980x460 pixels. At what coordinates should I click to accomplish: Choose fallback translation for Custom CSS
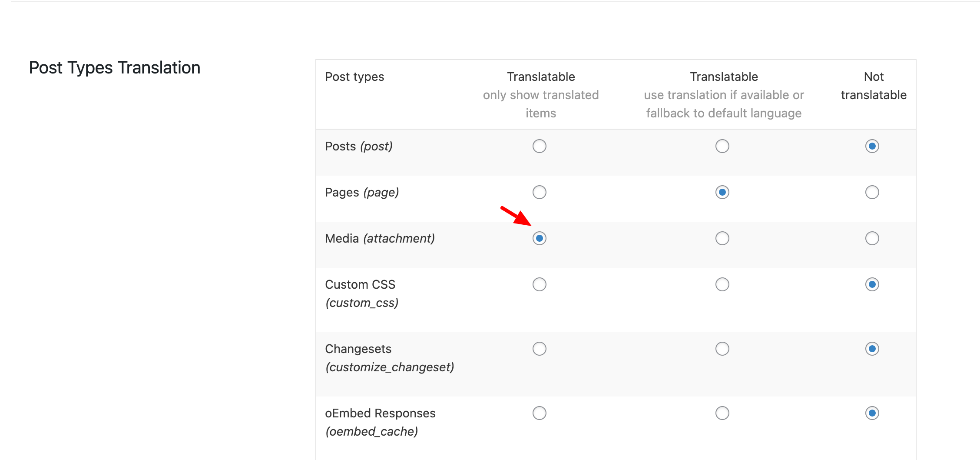point(722,284)
